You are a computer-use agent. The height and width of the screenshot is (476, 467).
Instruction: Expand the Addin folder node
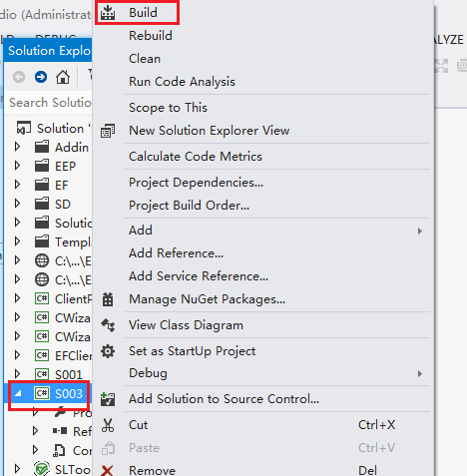pos(17,147)
